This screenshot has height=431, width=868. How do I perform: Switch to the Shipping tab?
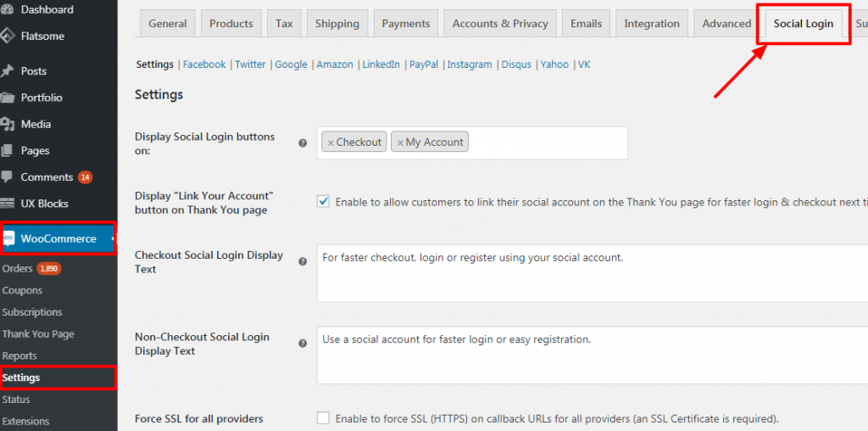(x=337, y=23)
